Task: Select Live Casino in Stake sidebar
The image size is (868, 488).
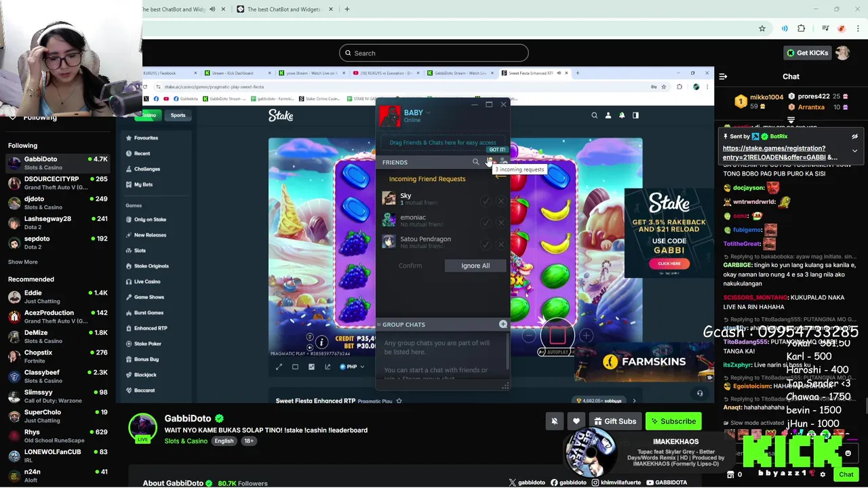Action: (x=147, y=281)
